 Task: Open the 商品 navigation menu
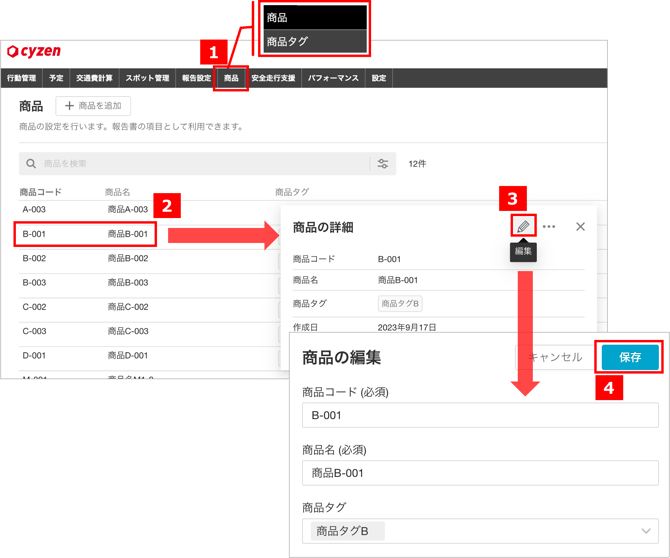[x=231, y=78]
